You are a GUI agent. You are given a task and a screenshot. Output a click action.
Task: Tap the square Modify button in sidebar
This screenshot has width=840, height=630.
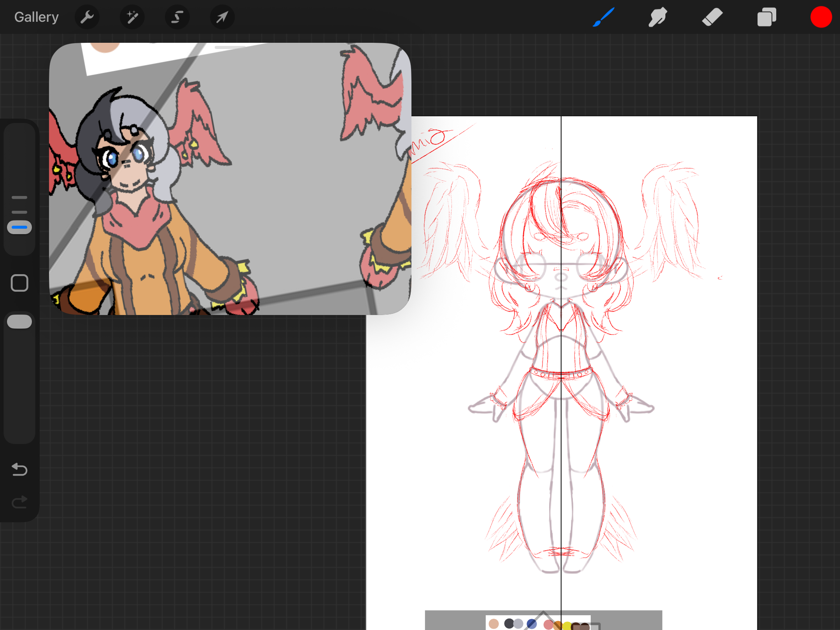[19, 283]
